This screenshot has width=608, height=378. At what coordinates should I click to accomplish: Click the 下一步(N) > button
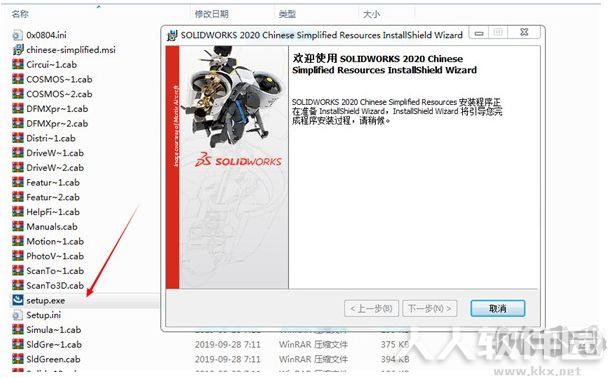[430, 308]
